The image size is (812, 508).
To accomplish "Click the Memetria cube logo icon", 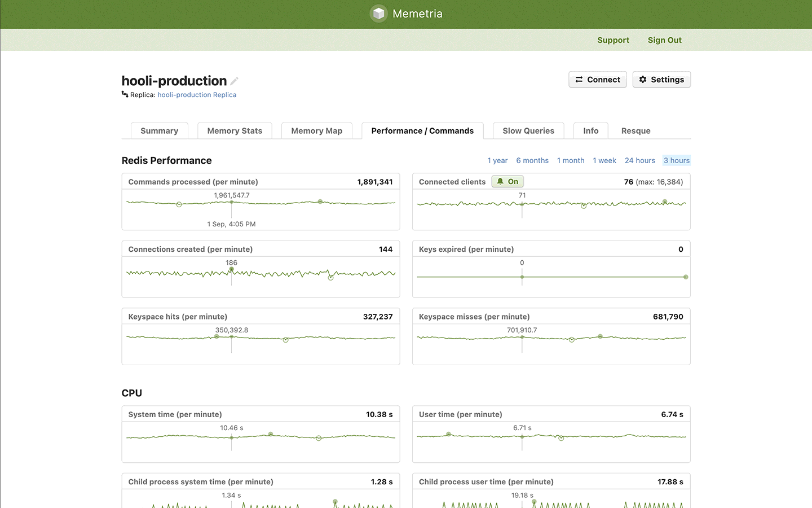I will tap(379, 14).
